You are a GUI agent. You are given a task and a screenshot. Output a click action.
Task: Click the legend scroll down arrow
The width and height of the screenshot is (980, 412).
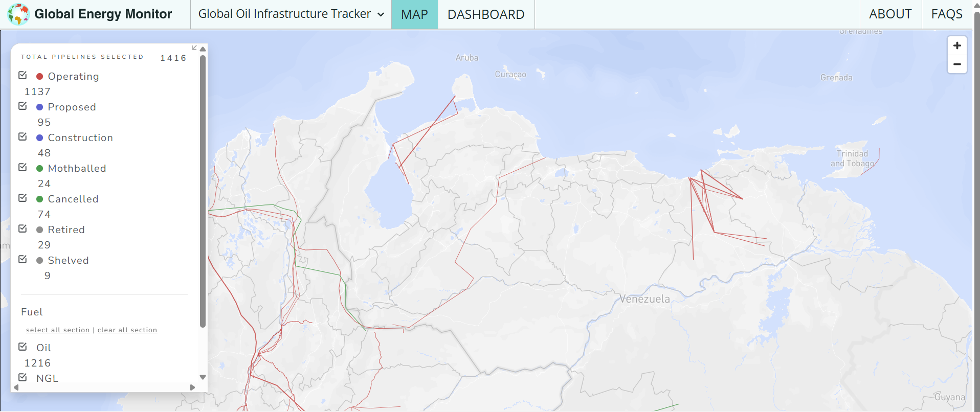(x=203, y=377)
